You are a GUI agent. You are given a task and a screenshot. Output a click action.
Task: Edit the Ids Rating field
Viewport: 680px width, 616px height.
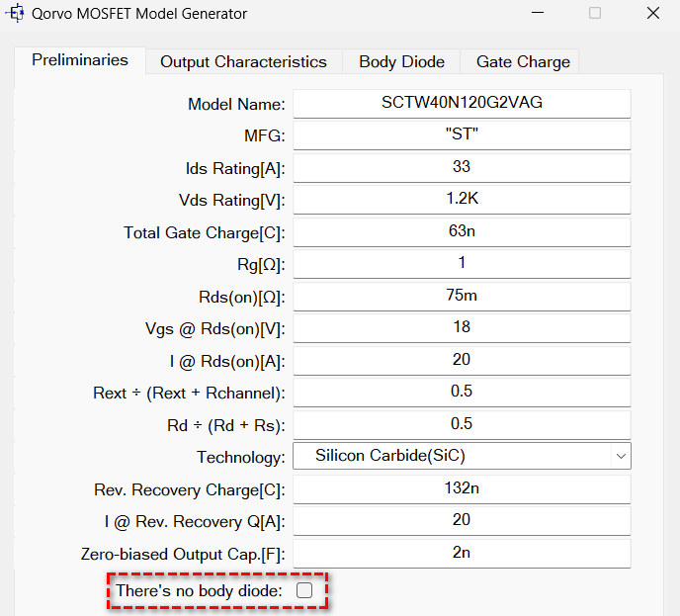pos(462,167)
